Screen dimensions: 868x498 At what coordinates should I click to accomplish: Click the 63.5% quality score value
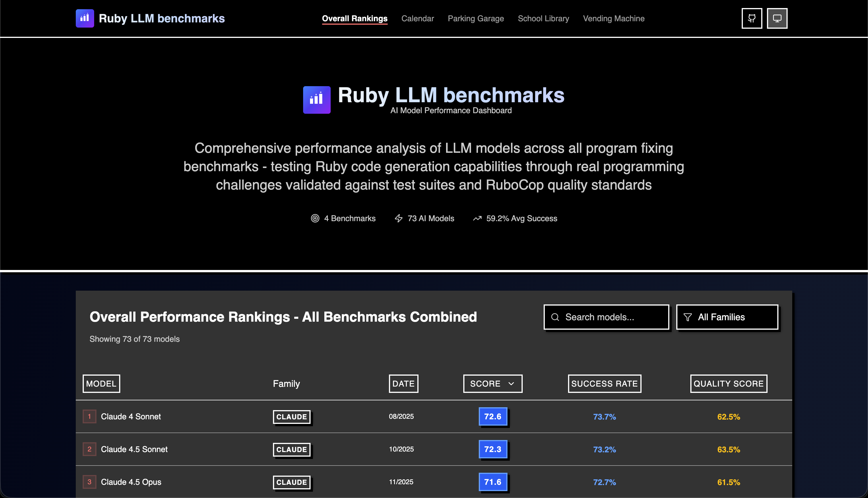click(x=728, y=450)
